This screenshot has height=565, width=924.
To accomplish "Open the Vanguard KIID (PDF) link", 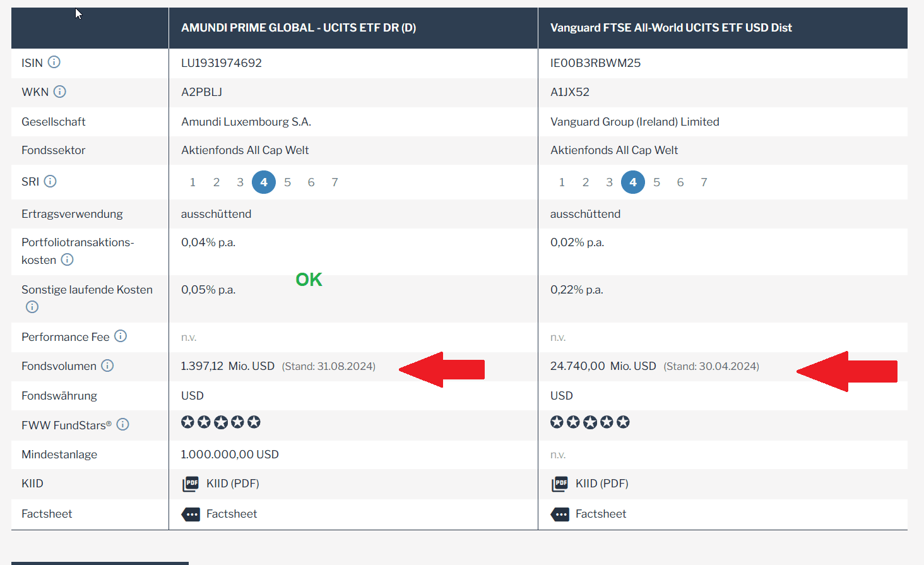I will [x=602, y=484].
